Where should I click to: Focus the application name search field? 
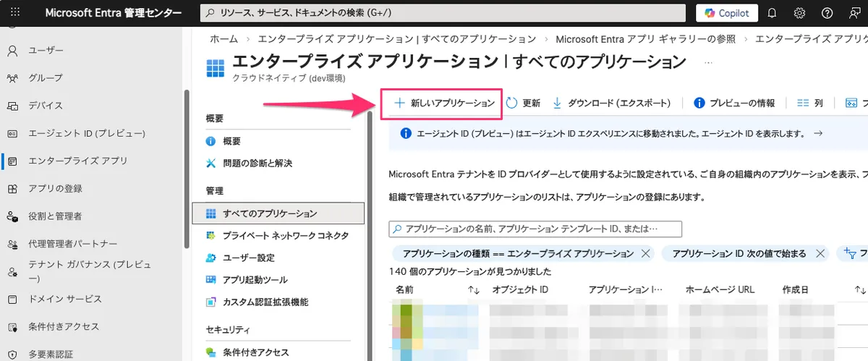click(535, 229)
